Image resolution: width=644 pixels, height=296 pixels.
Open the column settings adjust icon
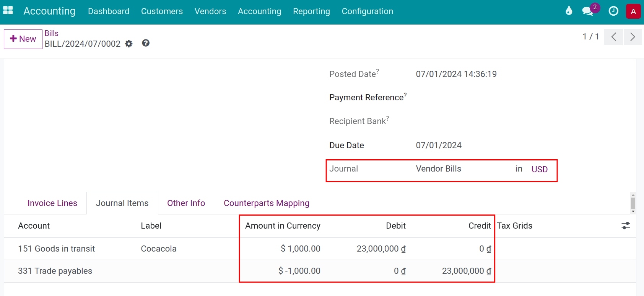click(626, 226)
